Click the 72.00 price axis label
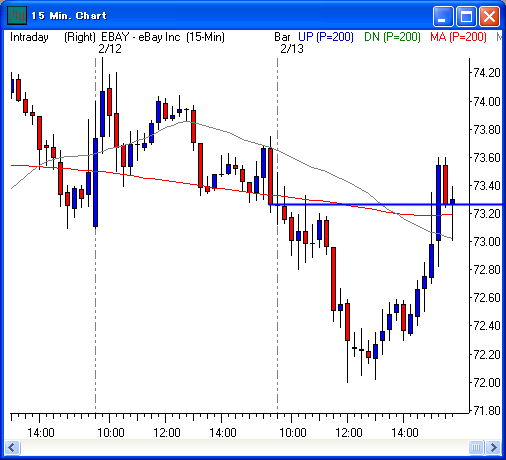This screenshot has width=506, height=460. coord(487,382)
